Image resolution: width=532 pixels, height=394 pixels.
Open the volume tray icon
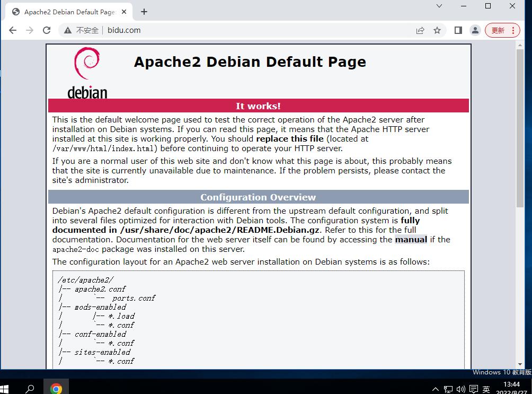(x=461, y=389)
